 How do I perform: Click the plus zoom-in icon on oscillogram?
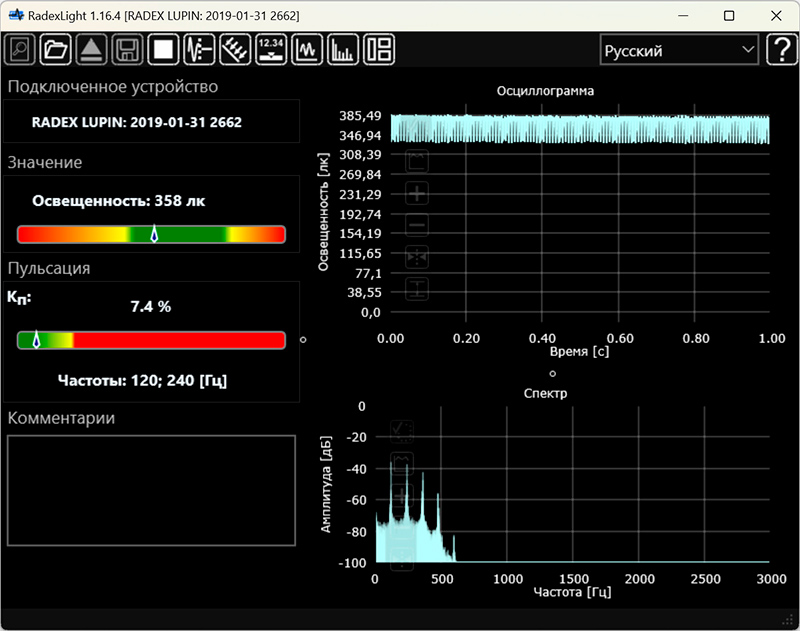(x=418, y=193)
